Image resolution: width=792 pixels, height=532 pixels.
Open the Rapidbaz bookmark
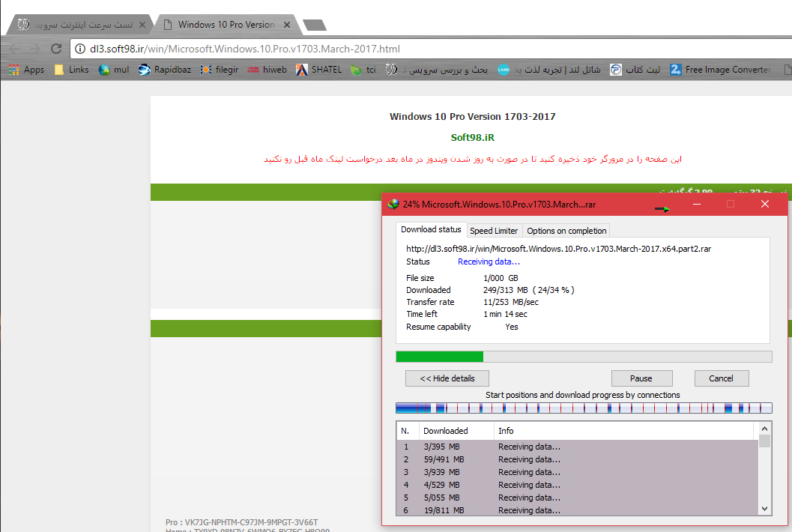tap(165, 70)
